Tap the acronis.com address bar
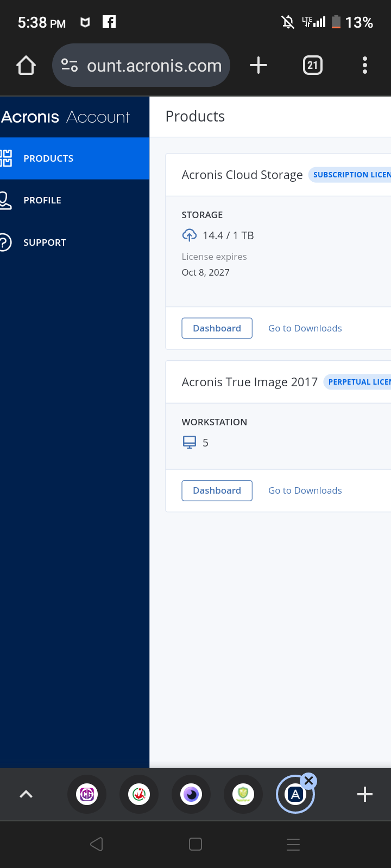The height and width of the screenshot is (868, 391). [141, 65]
